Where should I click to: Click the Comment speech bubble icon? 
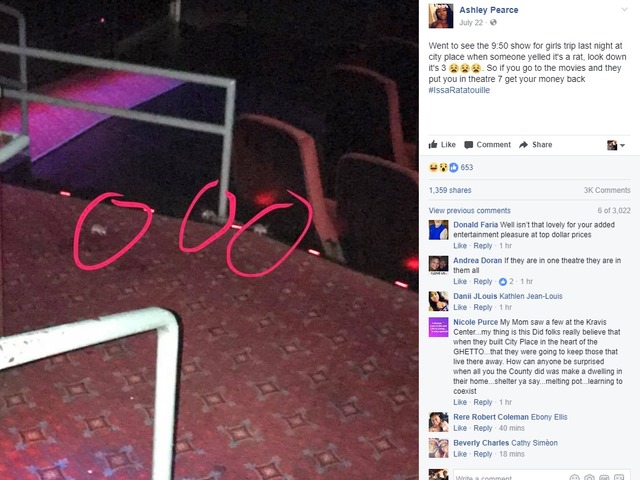pos(469,145)
